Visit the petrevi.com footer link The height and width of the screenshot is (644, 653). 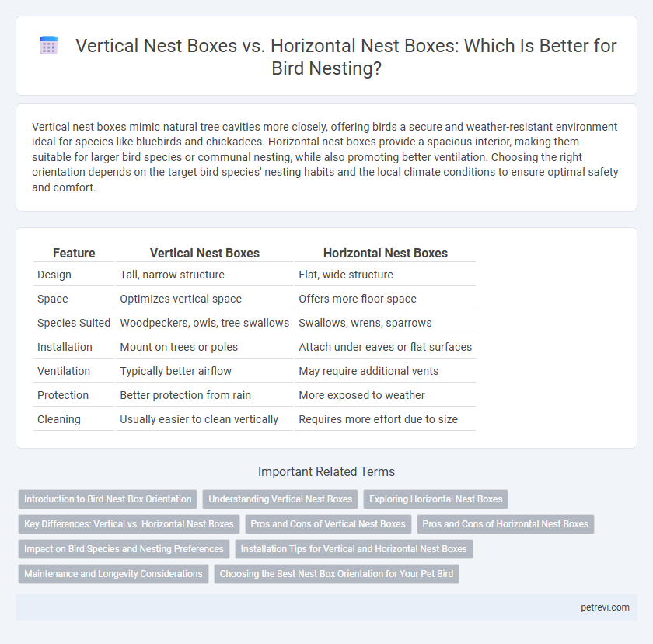tap(605, 607)
